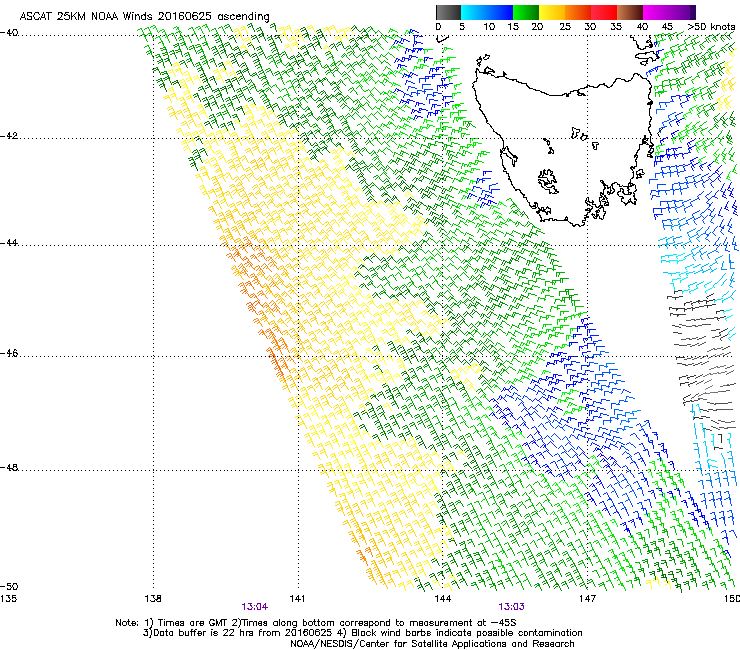740x650 pixels.
Task: Click the island outline northeast of Tasmania
Action: pos(647,57)
